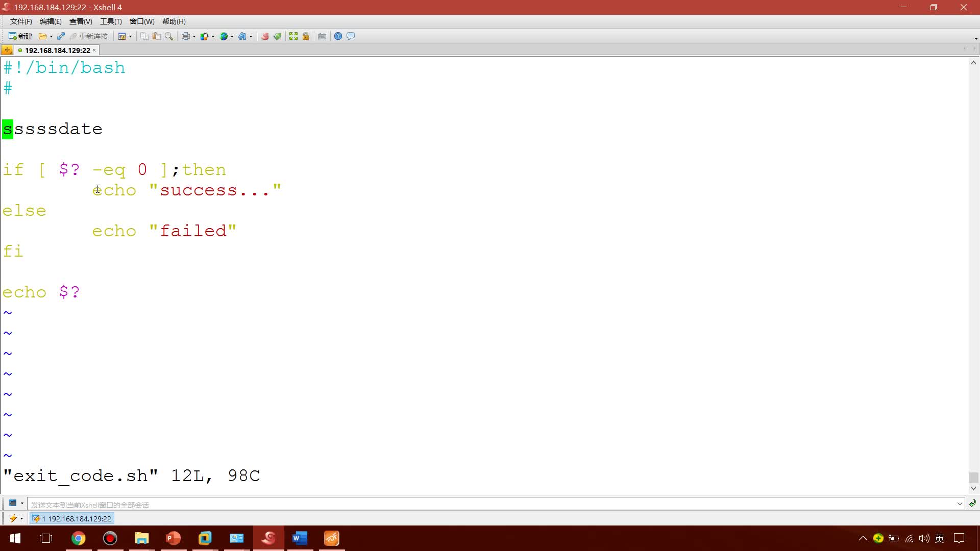Open the Help question mark icon
The width and height of the screenshot is (980, 551).
pyautogui.click(x=338, y=36)
